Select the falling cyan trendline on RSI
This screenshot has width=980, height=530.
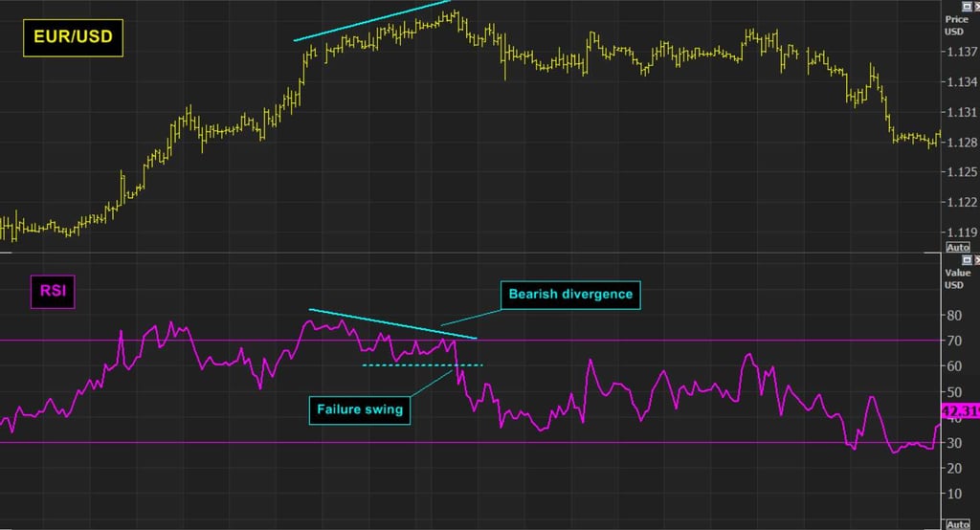click(393, 323)
